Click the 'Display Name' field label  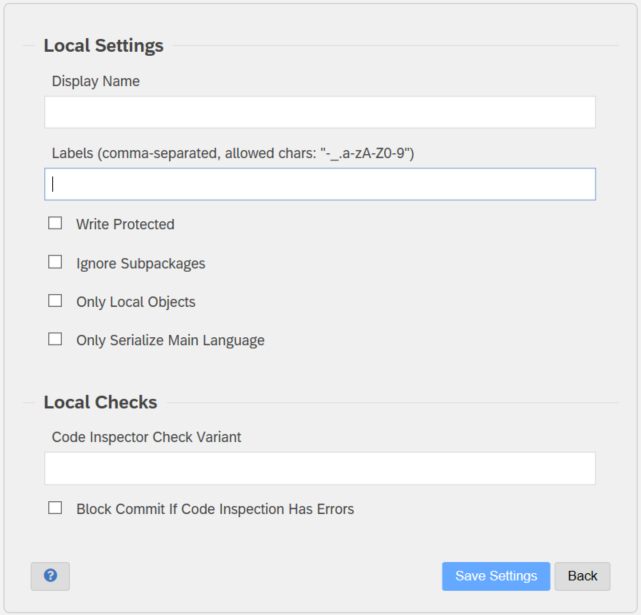pos(96,81)
